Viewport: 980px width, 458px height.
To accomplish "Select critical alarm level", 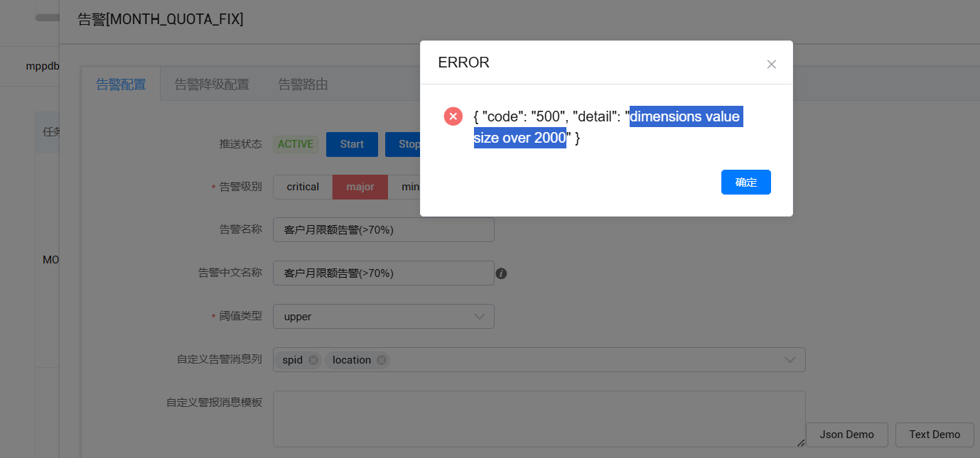I will coord(303,187).
